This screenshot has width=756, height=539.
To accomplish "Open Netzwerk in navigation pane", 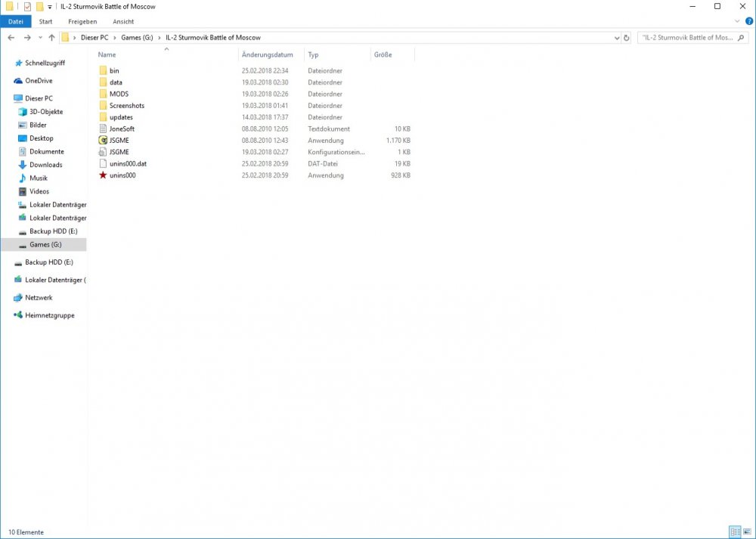I will click(x=33, y=297).
